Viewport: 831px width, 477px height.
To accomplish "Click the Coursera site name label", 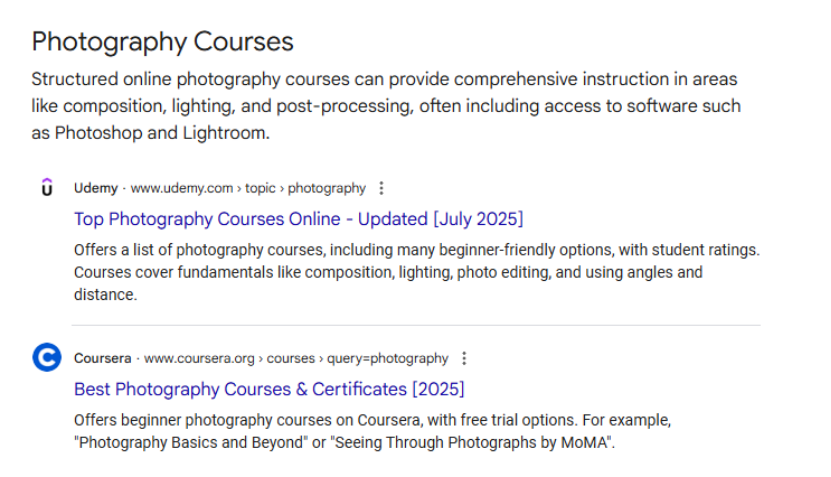I will pyautogui.click(x=102, y=358).
